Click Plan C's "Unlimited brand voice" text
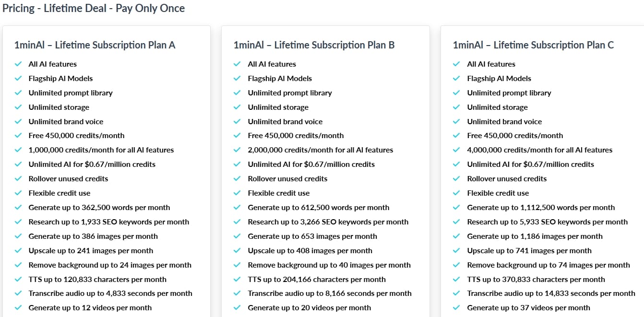The width and height of the screenshot is (644, 317). coord(504,121)
